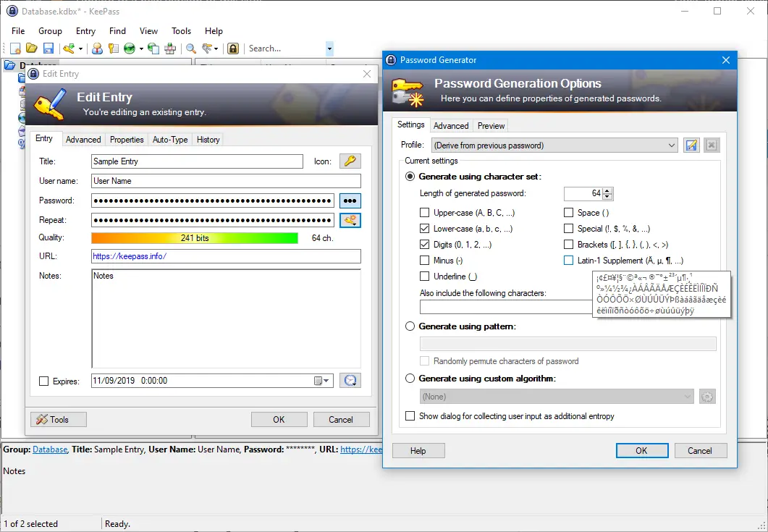Click the keepass.info URL field
The height and width of the screenshot is (532, 768).
click(227, 256)
